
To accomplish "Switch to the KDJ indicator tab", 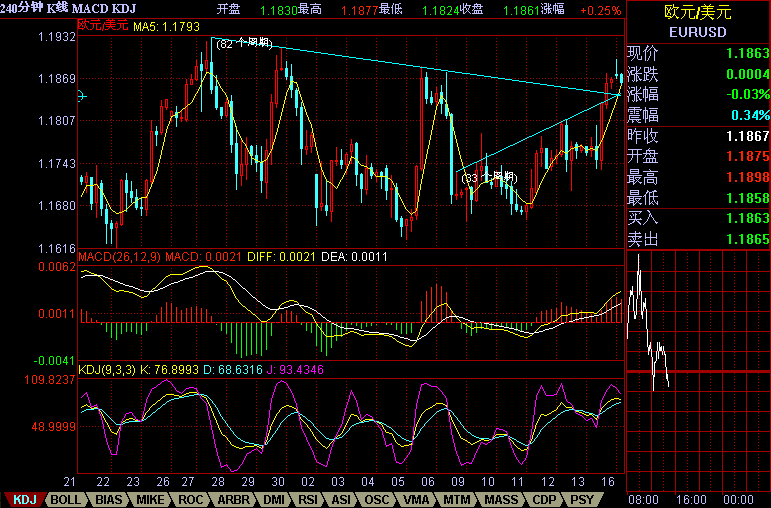I will (23, 500).
